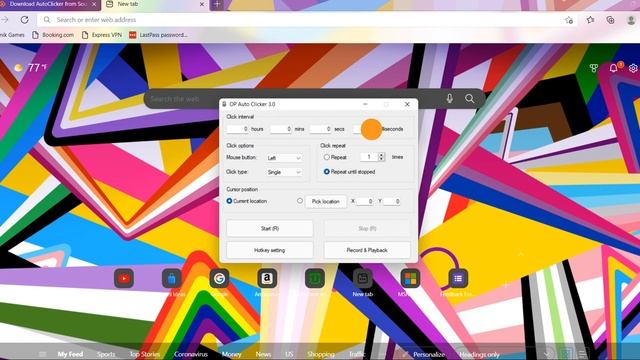Image resolution: width=640 pixels, height=360 pixels.
Task: Open the Amazon quick link tile
Action: point(267,279)
